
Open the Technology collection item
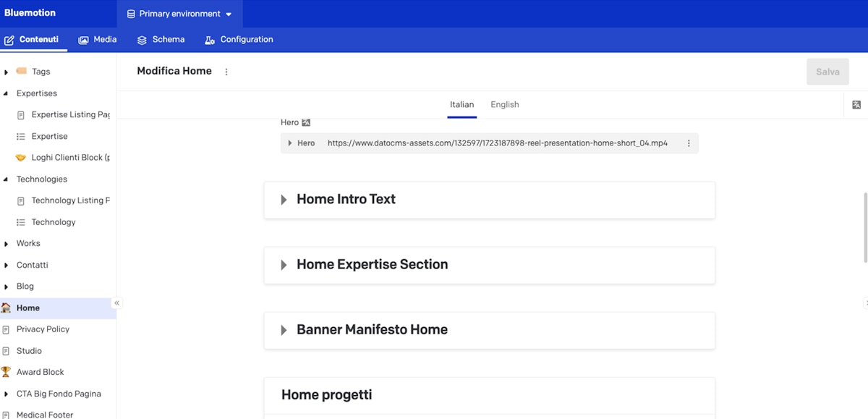pyautogui.click(x=54, y=222)
